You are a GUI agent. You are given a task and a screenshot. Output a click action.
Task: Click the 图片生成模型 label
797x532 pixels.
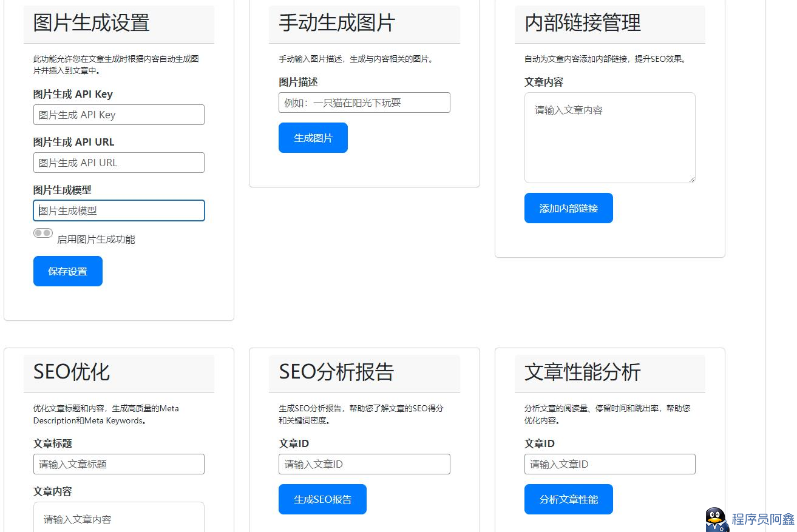pyautogui.click(x=63, y=190)
